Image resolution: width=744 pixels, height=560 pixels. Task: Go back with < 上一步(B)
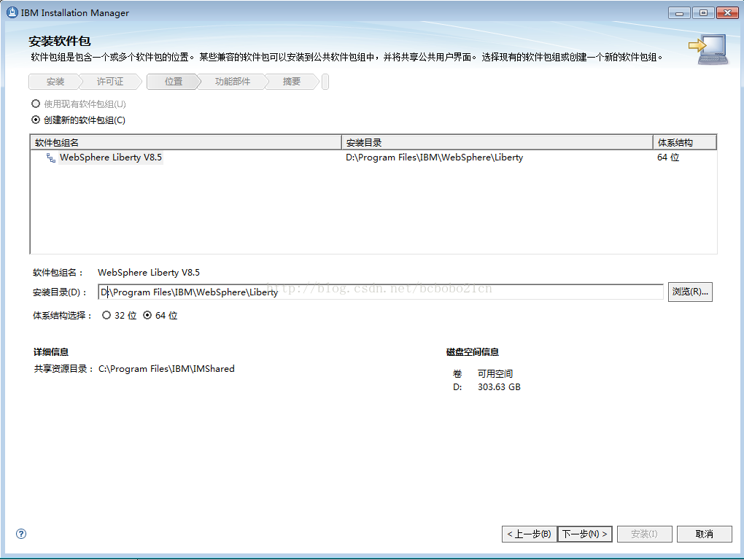tap(529, 534)
